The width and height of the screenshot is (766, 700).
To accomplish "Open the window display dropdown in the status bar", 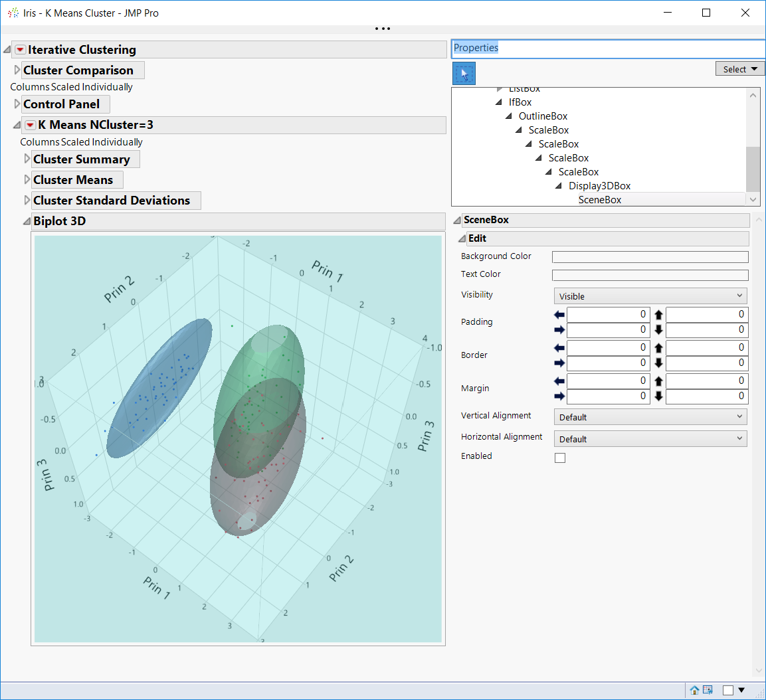I will click(742, 690).
